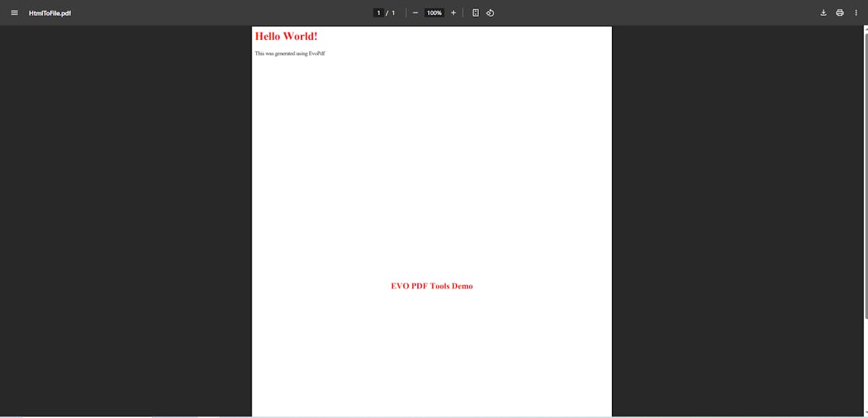Image resolution: width=868 pixels, height=418 pixels.
Task: Zoom in on the PDF
Action: [x=453, y=12]
